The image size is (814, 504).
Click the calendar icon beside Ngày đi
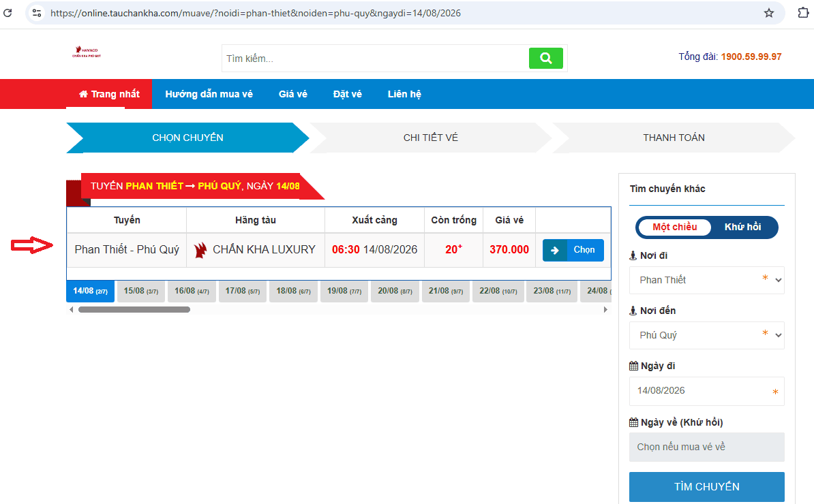pos(634,366)
